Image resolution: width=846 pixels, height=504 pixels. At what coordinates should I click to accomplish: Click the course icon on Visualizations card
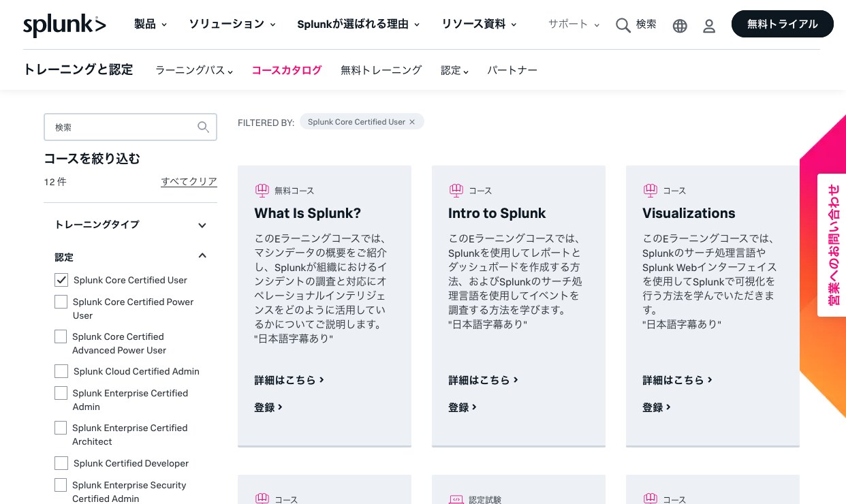point(651,190)
